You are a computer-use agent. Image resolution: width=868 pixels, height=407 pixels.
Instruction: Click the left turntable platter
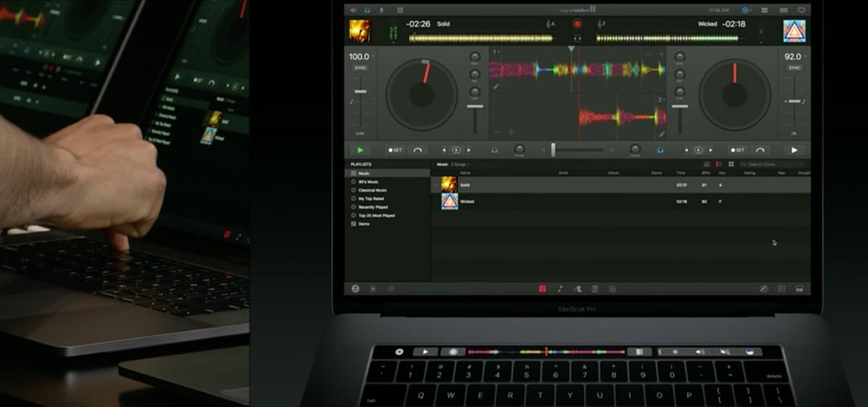tap(422, 95)
